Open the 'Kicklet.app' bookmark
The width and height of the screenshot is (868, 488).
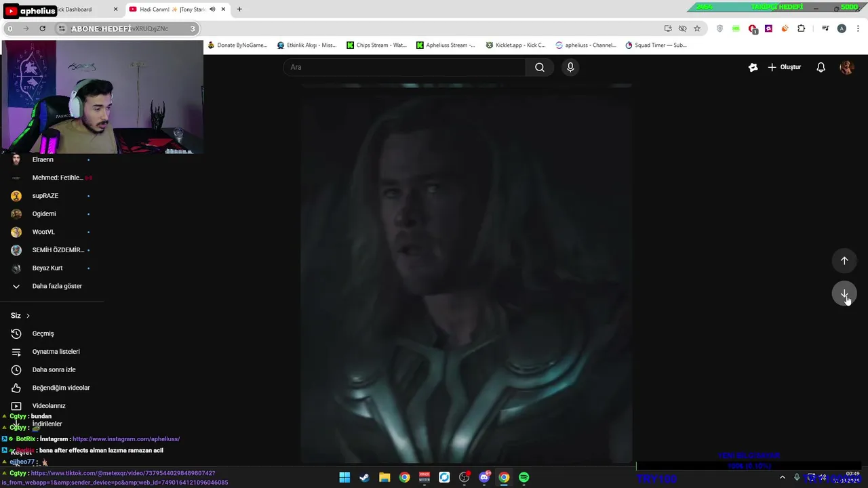[515, 45]
